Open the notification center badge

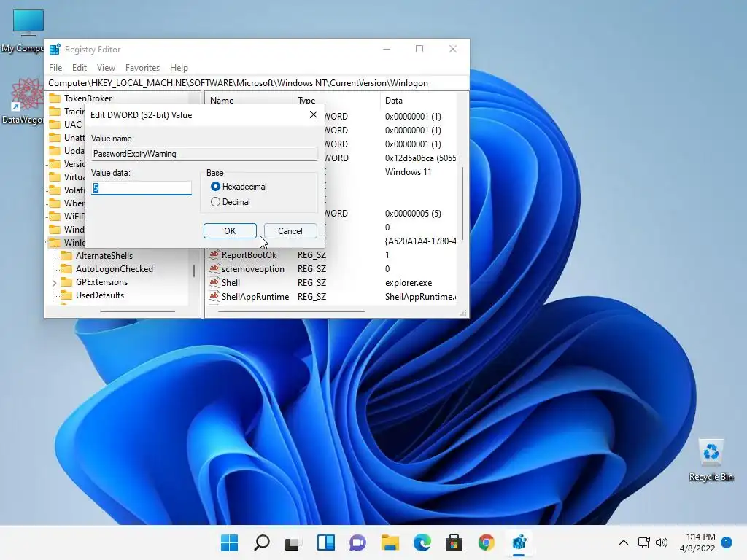coord(727,542)
